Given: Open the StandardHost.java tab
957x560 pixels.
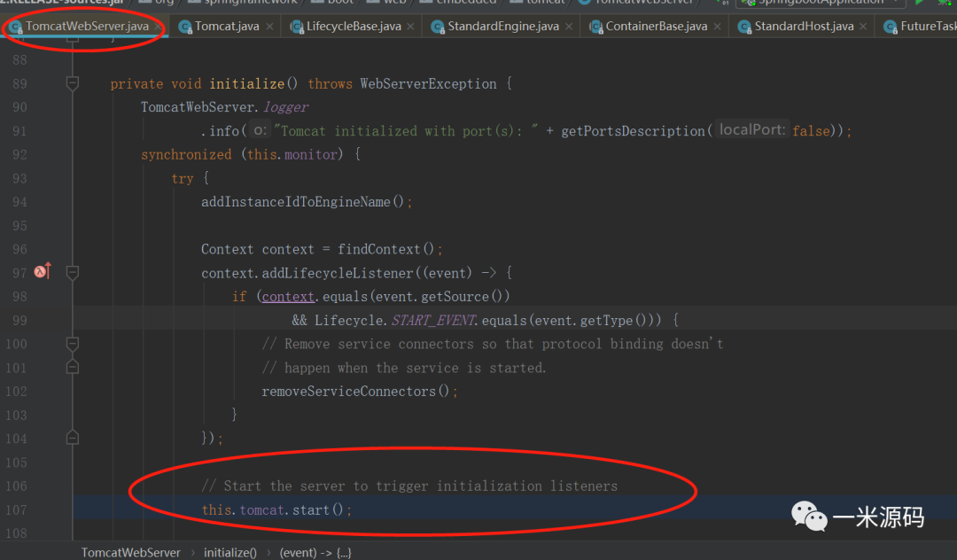Looking at the screenshot, I should [x=804, y=27].
